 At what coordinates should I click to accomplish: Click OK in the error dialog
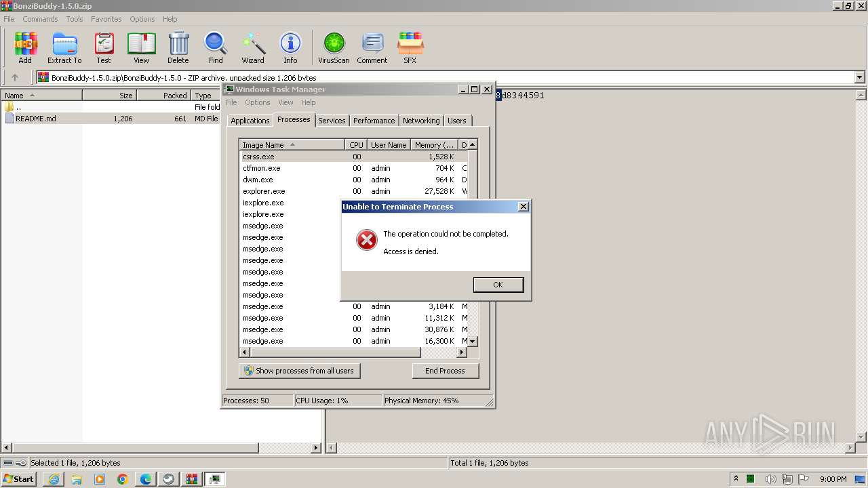(498, 285)
